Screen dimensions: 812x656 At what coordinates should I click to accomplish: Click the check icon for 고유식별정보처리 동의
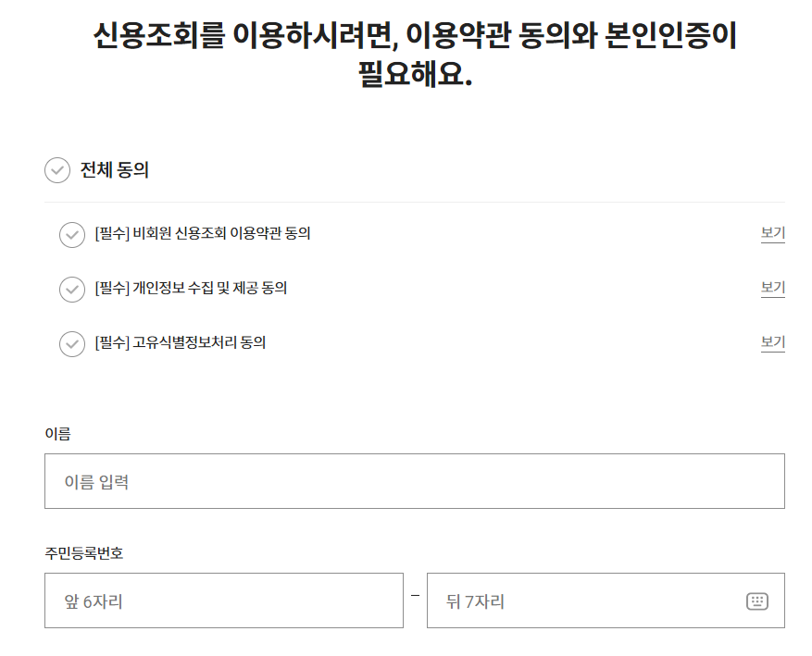coord(72,344)
